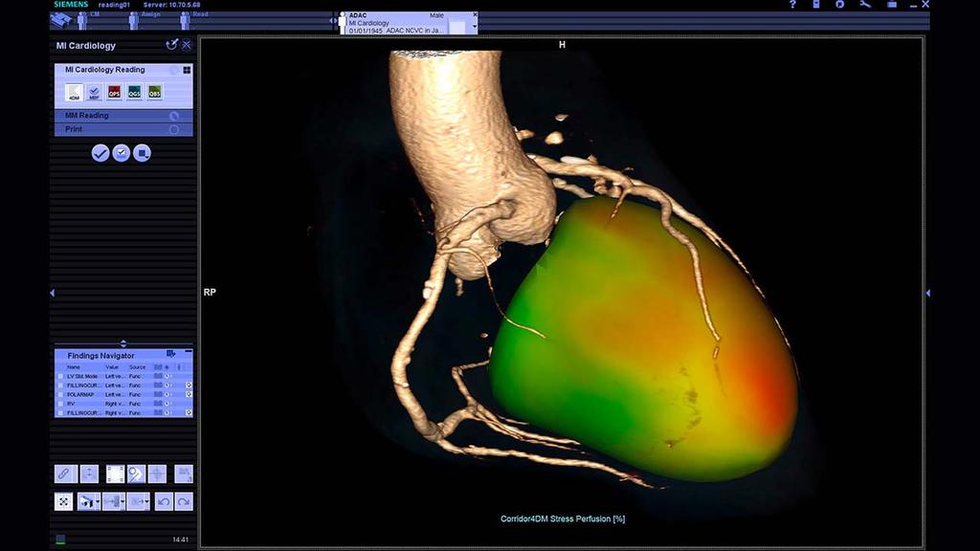Open the filmstrip capture tool
Image resolution: width=980 pixels, height=551 pixels.
click(115, 474)
